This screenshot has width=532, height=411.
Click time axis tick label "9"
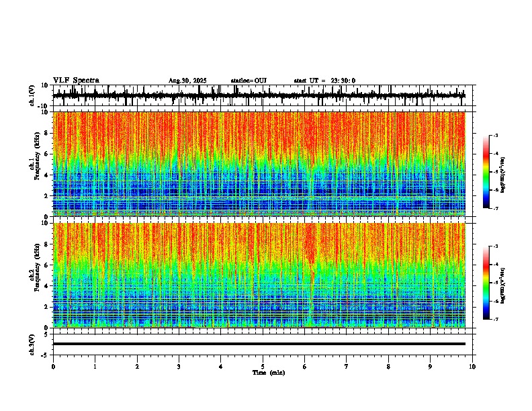click(x=430, y=367)
